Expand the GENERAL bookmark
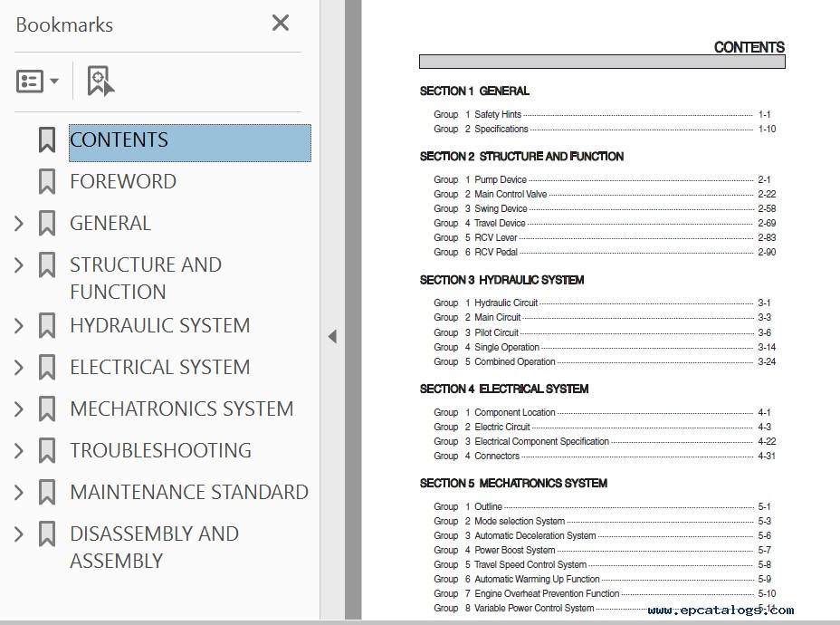 tap(19, 224)
